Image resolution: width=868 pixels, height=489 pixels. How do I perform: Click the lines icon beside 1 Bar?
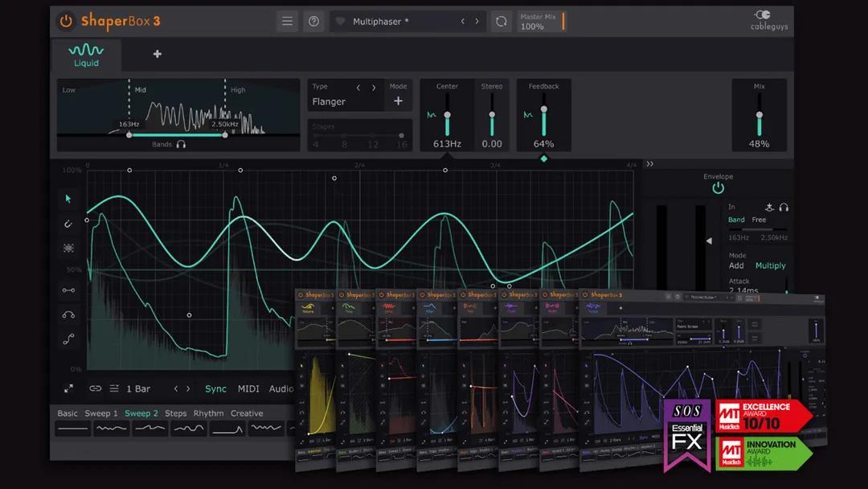click(114, 388)
